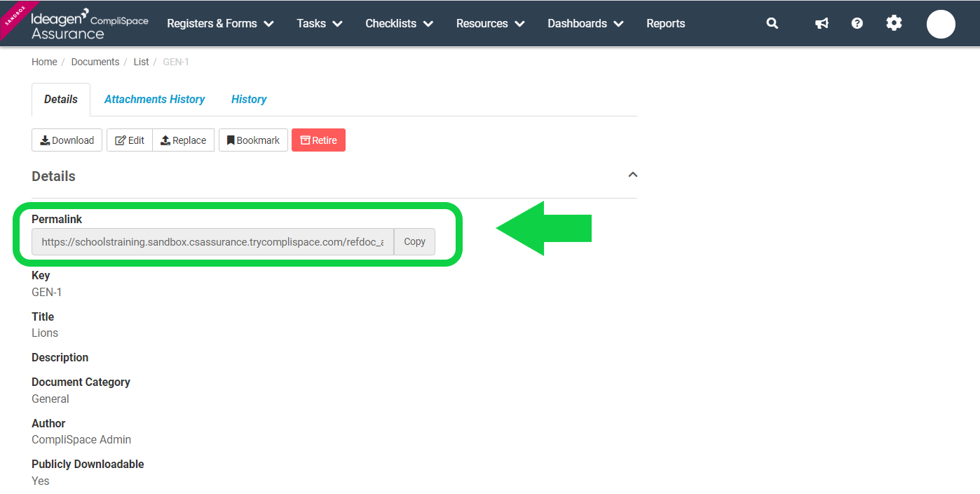Click the author CompliSpace Admin
This screenshot has height=494, width=980.
click(x=81, y=439)
